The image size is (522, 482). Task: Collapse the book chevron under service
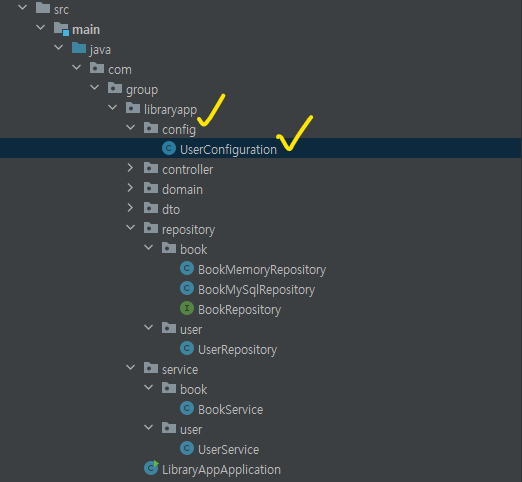click(149, 387)
